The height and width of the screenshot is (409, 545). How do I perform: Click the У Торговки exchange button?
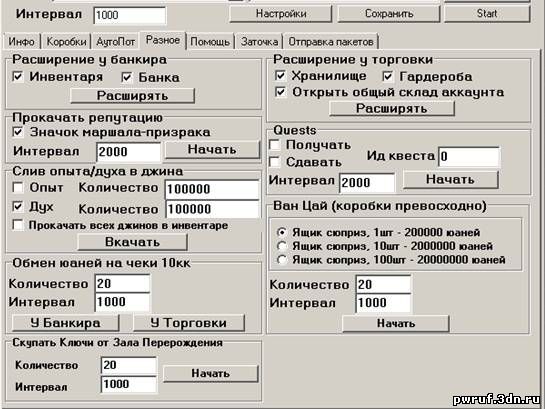[x=189, y=323]
